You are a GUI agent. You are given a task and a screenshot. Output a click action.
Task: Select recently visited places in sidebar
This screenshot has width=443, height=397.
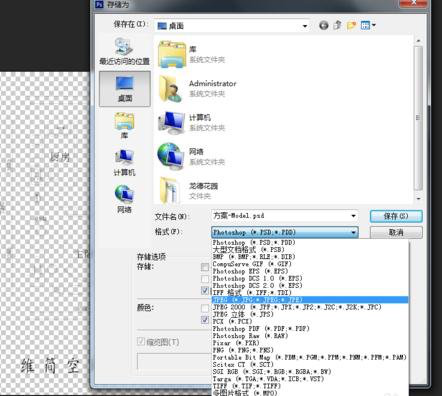tap(124, 51)
